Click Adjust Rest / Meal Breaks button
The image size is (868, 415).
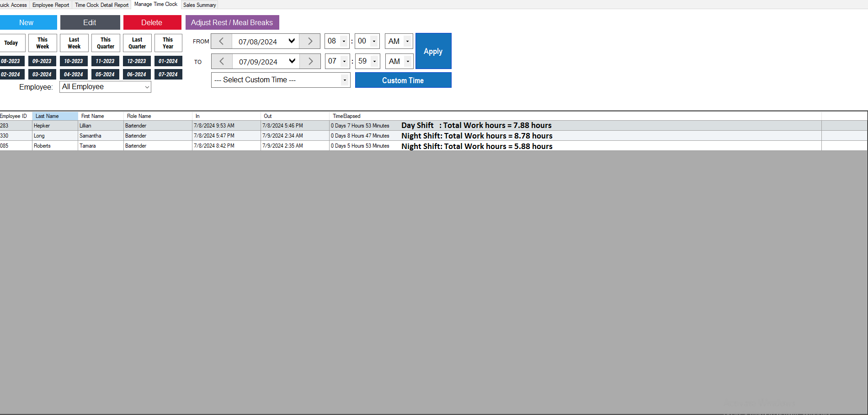232,22
